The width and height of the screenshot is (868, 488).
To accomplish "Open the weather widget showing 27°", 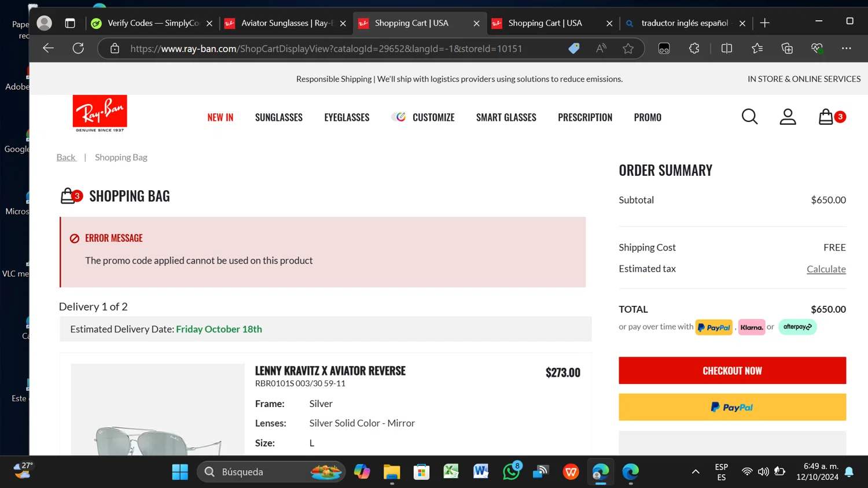I will click(x=23, y=471).
